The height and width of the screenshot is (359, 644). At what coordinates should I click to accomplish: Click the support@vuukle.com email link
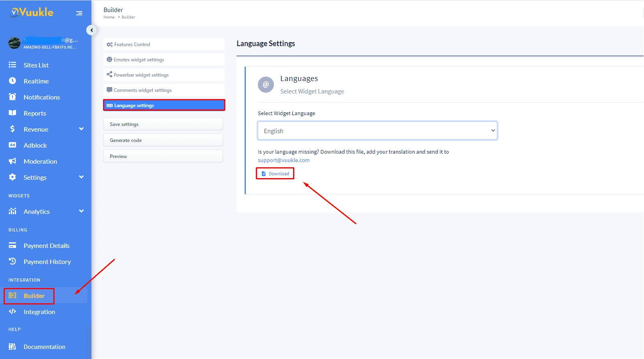pyautogui.click(x=284, y=160)
